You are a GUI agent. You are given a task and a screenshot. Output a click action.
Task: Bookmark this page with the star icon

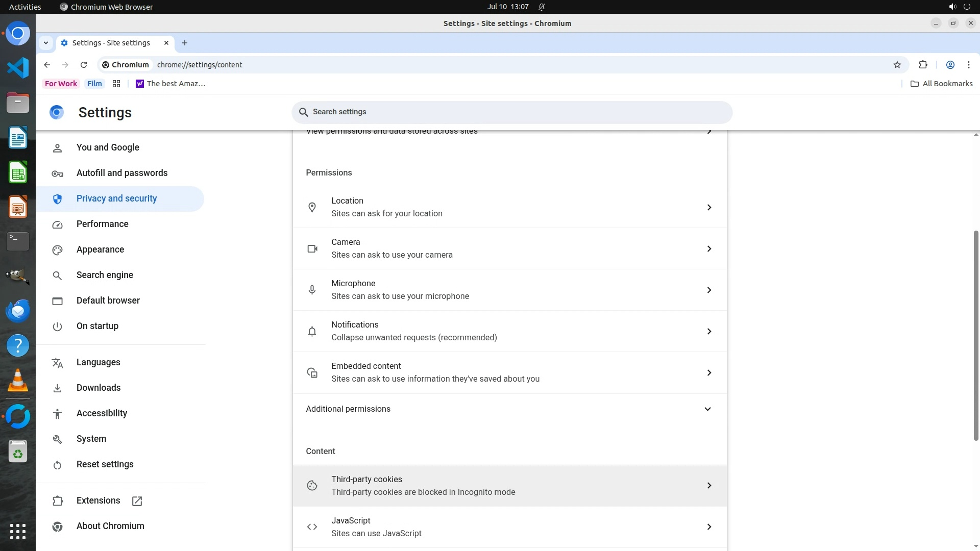click(897, 65)
